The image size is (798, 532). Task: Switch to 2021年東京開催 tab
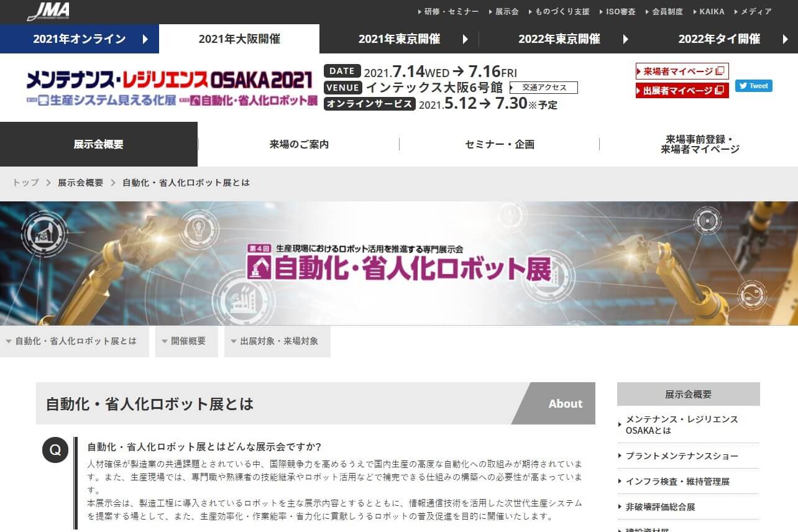click(x=399, y=39)
